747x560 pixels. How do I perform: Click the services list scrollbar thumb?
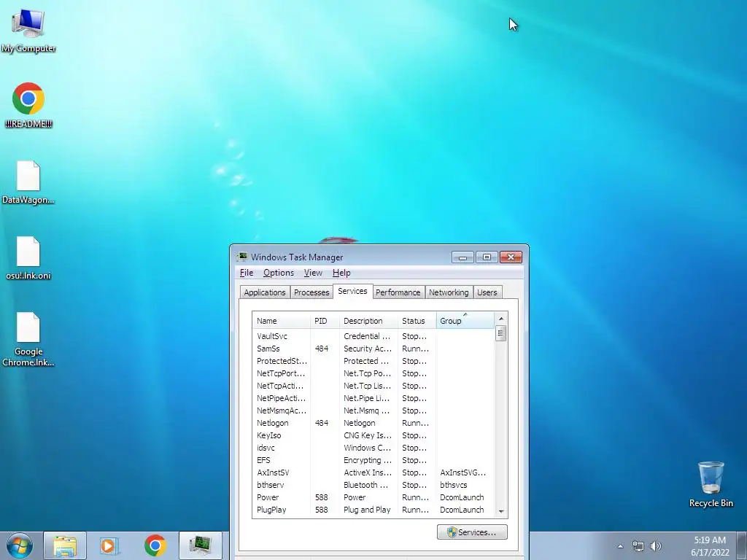[x=500, y=333]
